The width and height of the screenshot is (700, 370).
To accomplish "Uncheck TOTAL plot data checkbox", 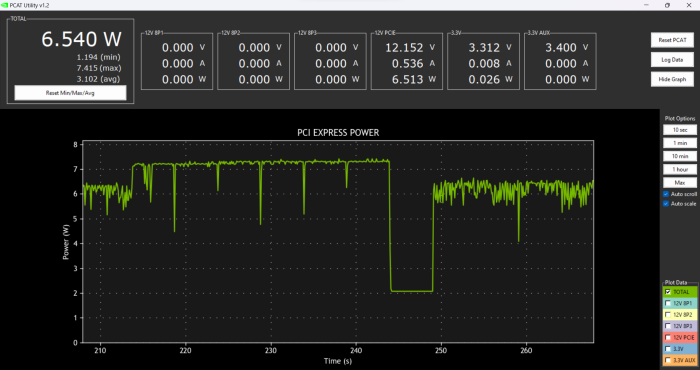I will tap(668, 292).
